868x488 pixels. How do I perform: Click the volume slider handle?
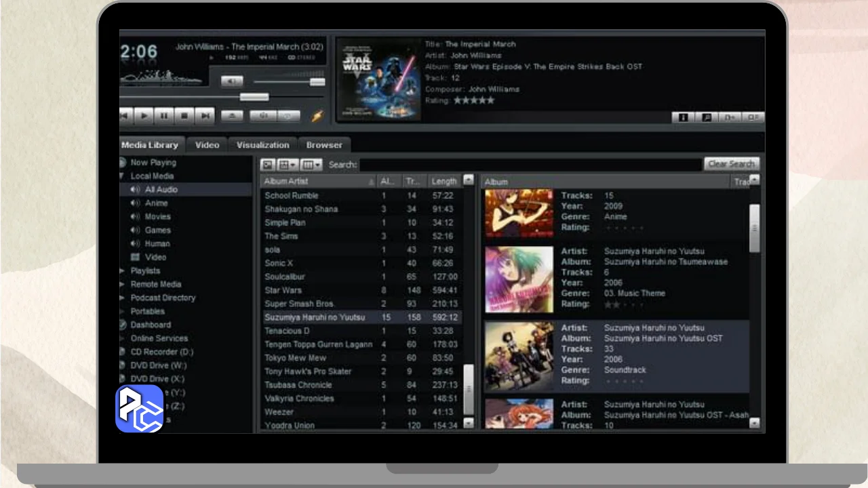[317, 82]
